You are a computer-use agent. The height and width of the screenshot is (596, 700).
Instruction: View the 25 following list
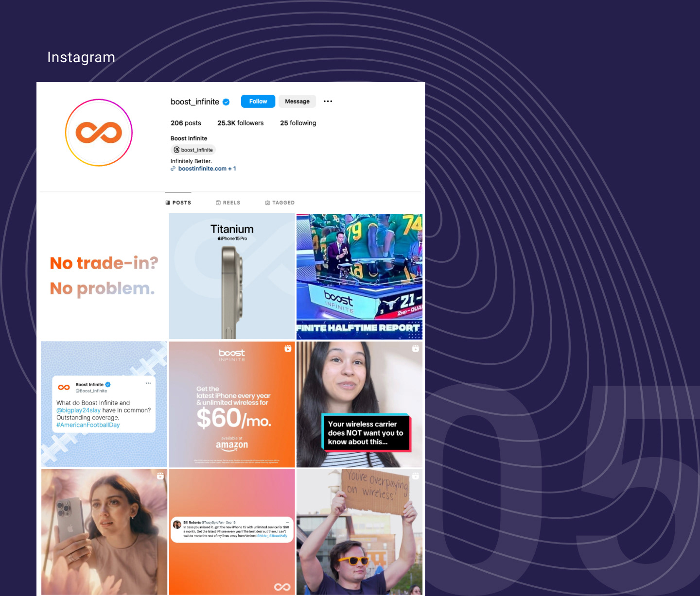point(298,123)
